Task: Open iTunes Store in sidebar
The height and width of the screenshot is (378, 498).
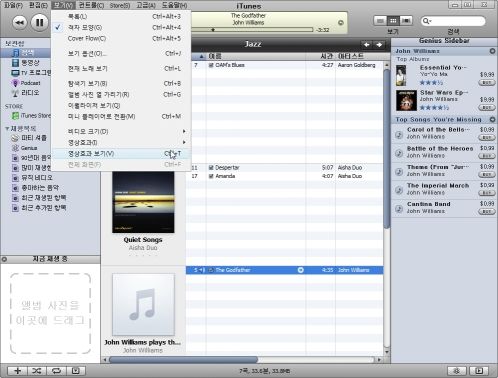Action: [31, 116]
